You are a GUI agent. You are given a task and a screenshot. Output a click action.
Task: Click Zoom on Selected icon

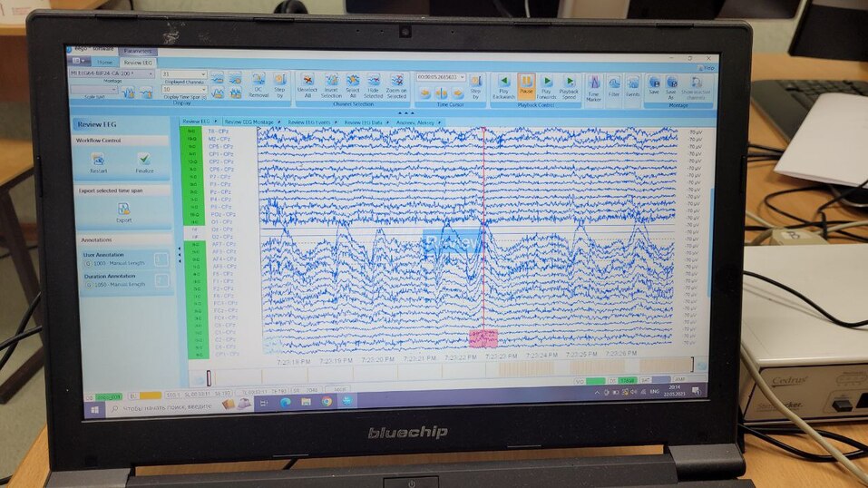point(396,83)
